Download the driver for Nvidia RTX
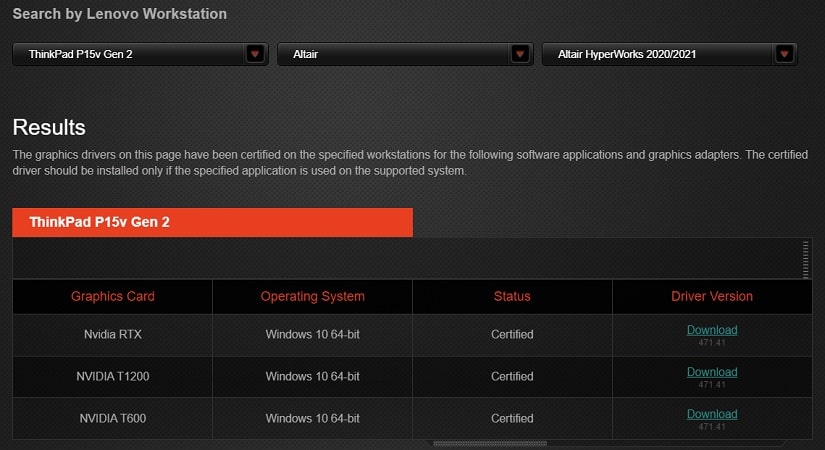Screen dimensions: 825x450 point(712,330)
